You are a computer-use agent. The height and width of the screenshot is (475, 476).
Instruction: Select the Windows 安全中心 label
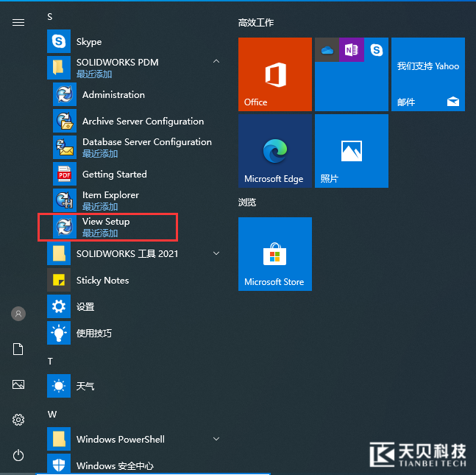115,465
